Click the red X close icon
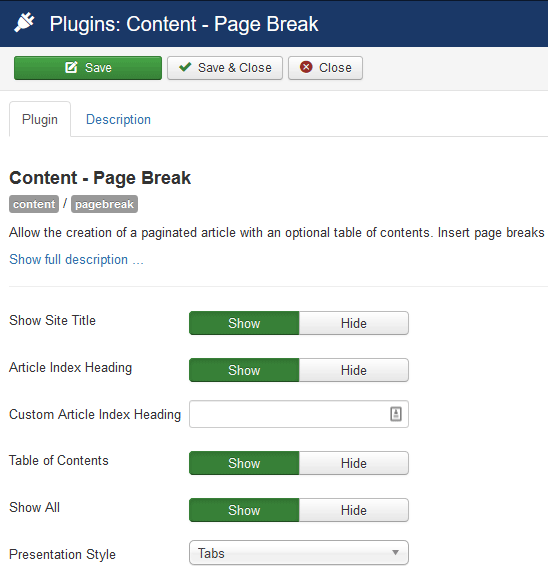 [306, 67]
